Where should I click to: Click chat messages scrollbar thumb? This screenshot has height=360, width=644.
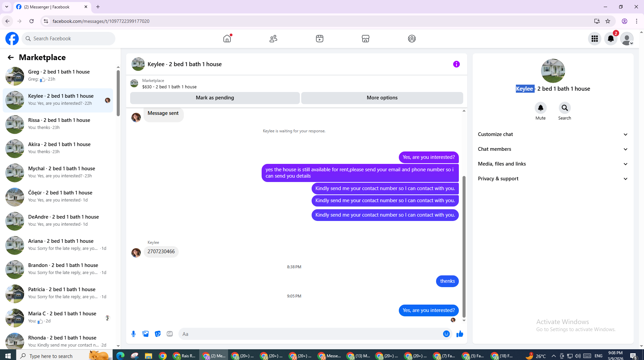coord(464,246)
